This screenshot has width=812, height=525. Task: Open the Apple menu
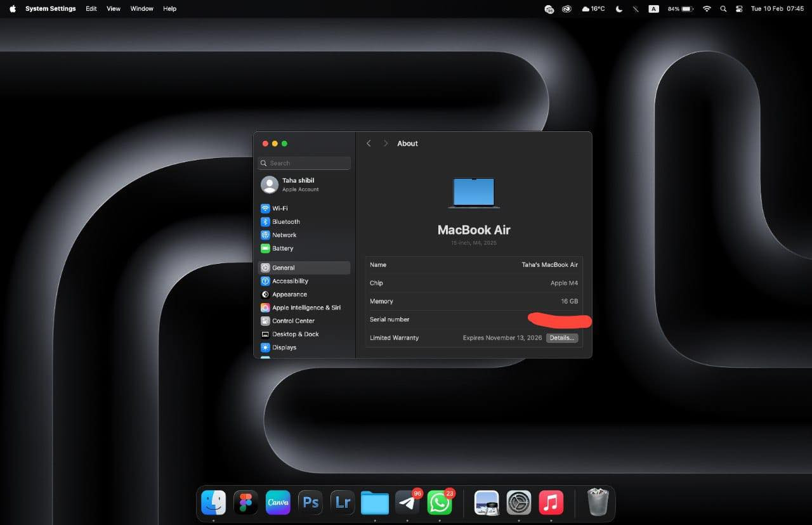pos(13,9)
